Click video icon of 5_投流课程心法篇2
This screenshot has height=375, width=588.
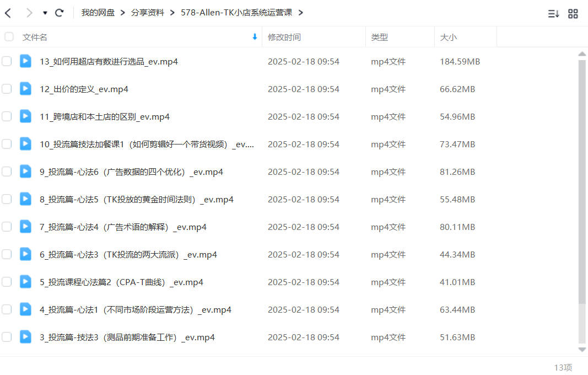pos(25,282)
